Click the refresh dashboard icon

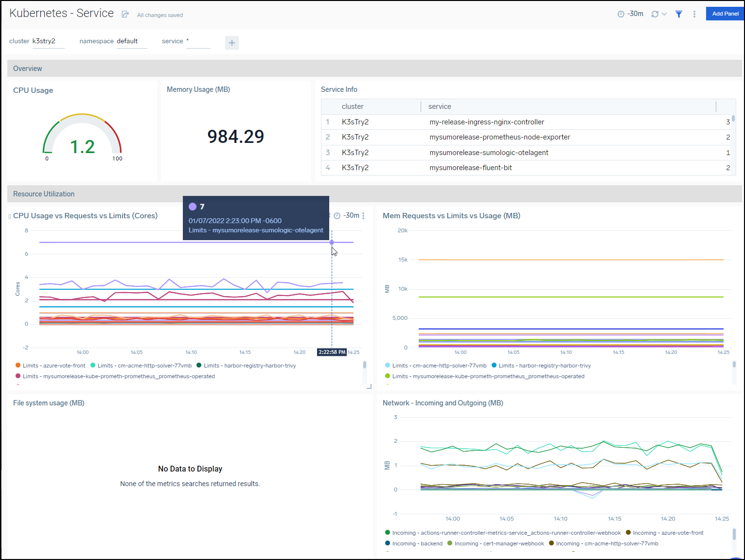click(655, 14)
